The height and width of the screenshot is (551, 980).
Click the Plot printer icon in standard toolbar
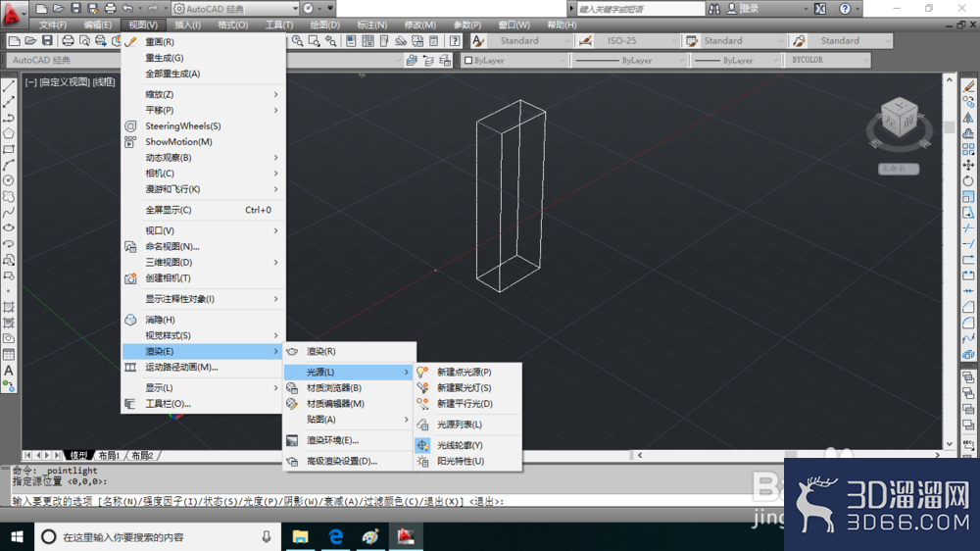coord(68,41)
